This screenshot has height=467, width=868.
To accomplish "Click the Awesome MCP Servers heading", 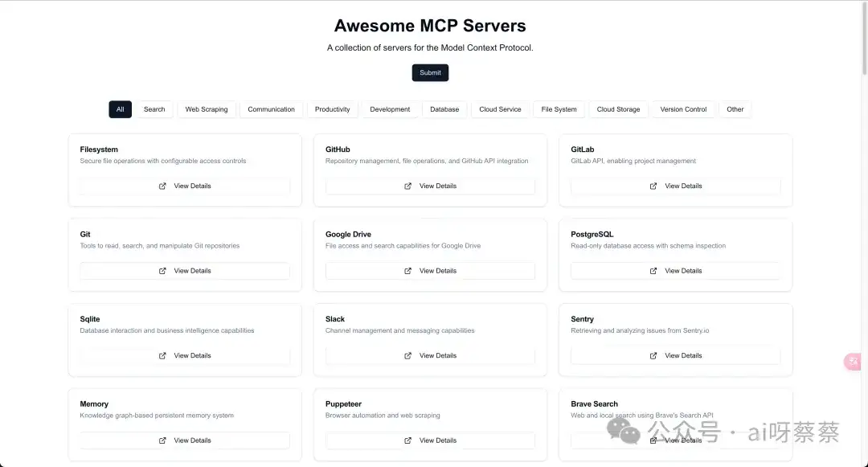I will point(430,26).
